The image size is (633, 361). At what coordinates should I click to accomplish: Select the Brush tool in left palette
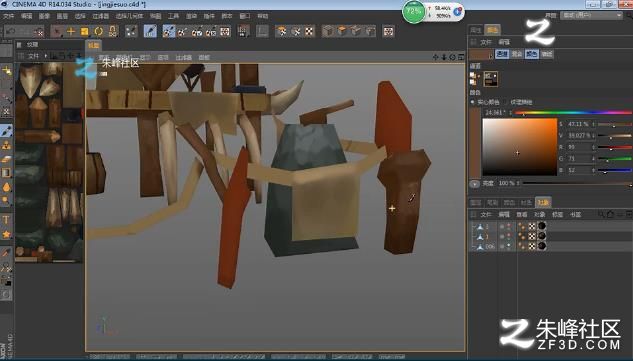pyautogui.click(x=6, y=131)
